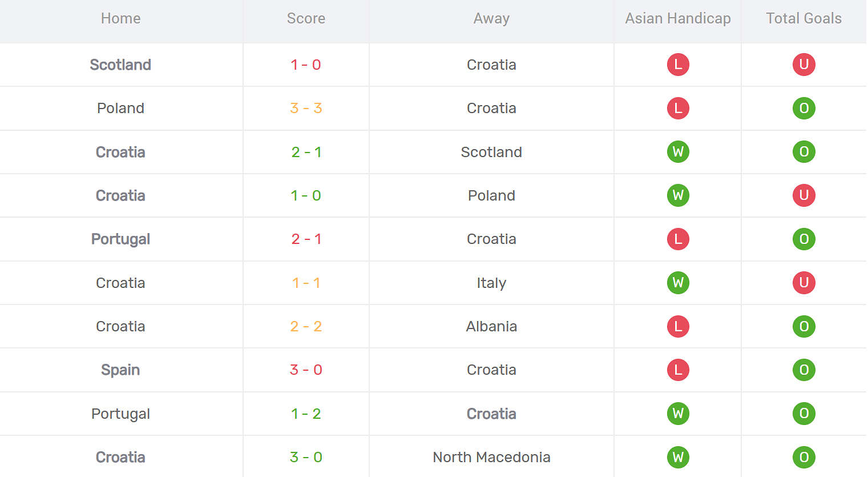
Task: Click the red U badge in Scotland row
Action: pos(804,65)
